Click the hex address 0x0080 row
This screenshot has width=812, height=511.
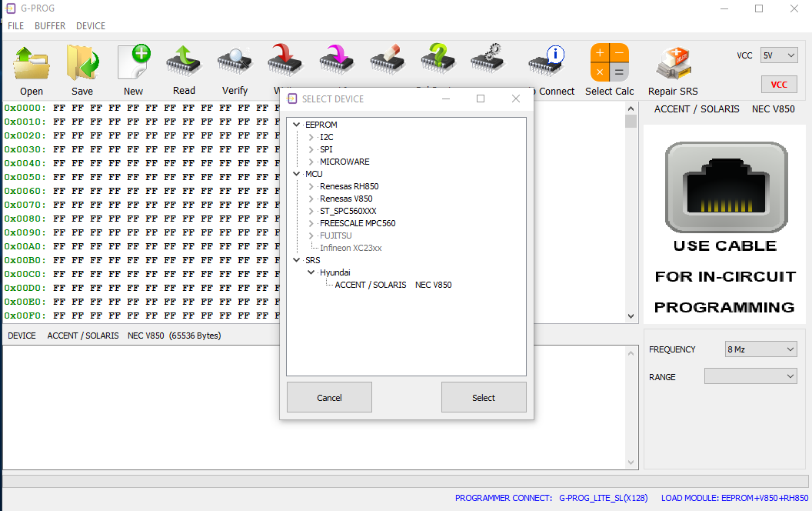click(25, 219)
